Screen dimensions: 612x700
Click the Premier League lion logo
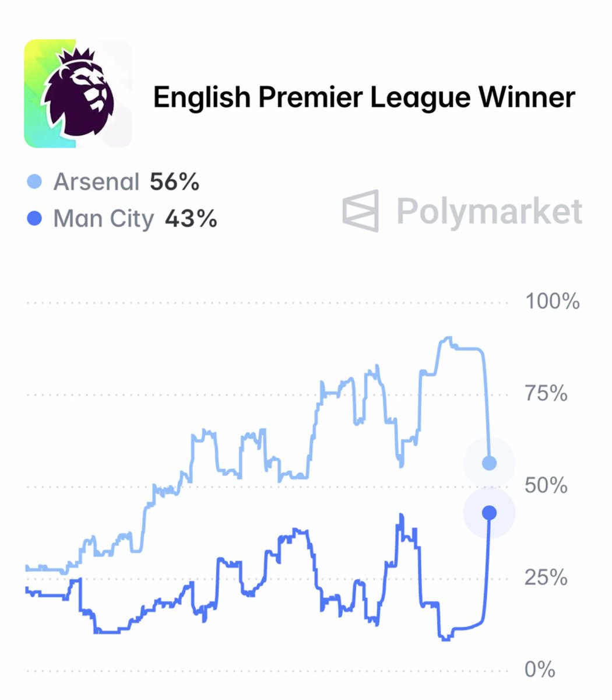click(x=78, y=93)
